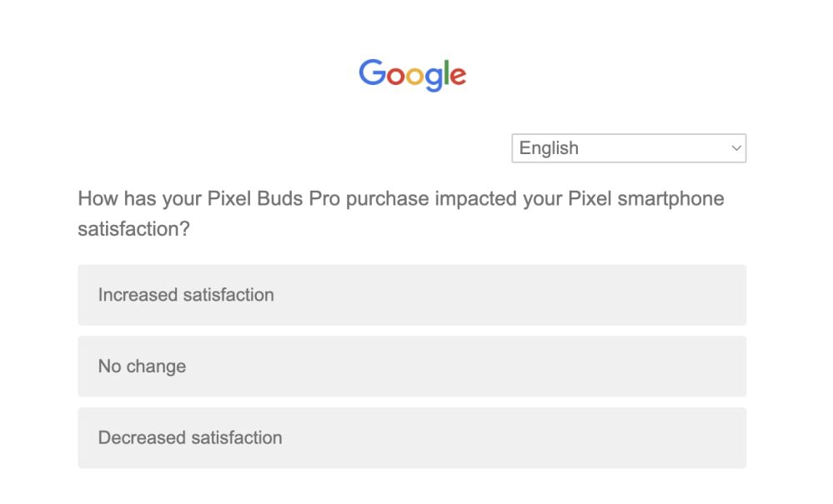Choose the No change answer
This screenshot has height=504, width=833.
point(412,367)
